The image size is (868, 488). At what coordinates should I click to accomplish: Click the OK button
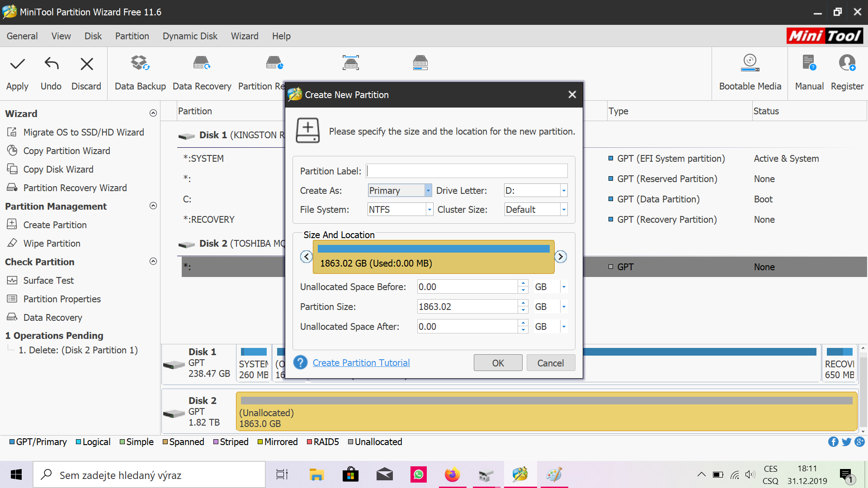click(x=498, y=363)
